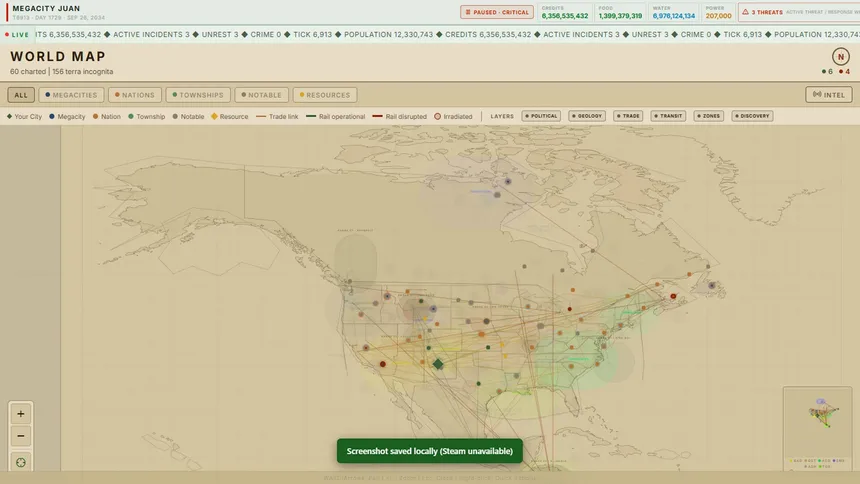Click the Trade link legend entry
This screenshot has width=860, height=484.
pyautogui.click(x=277, y=116)
